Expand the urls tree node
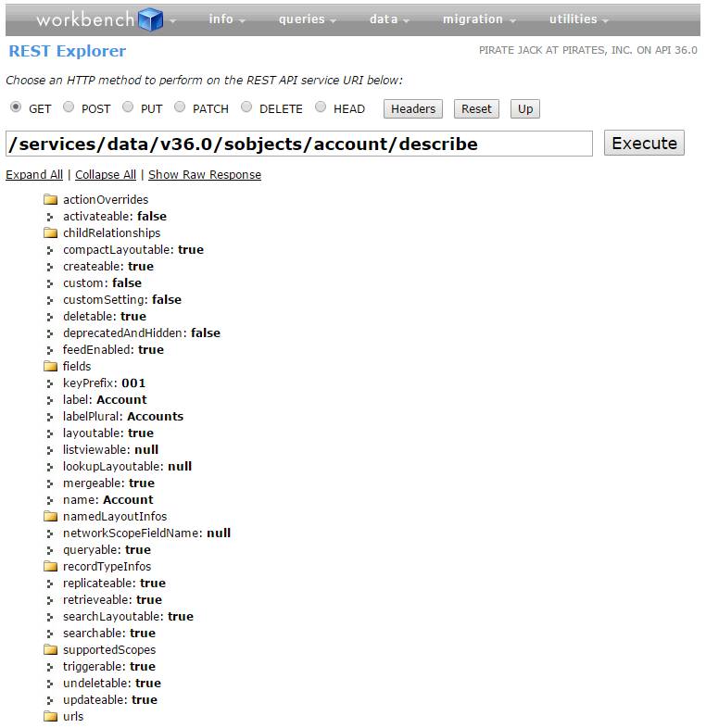706x728 pixels. (x=73, y=716)
